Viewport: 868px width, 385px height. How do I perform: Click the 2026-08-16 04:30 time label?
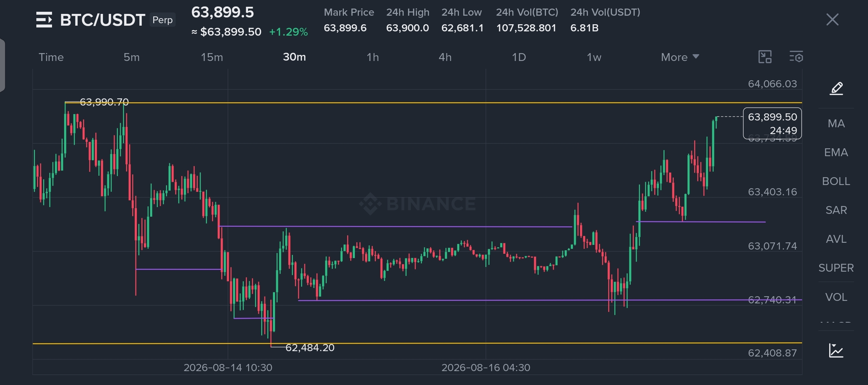coord(486,368)
